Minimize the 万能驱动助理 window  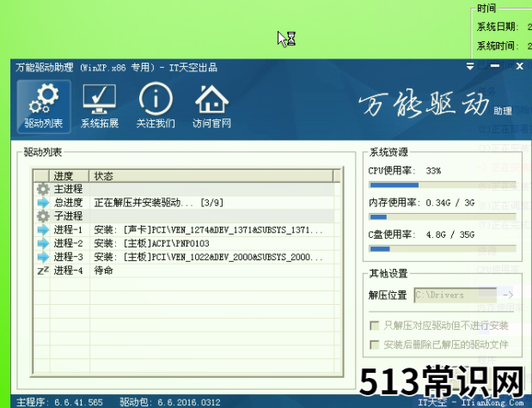click(x=495, y=66)
